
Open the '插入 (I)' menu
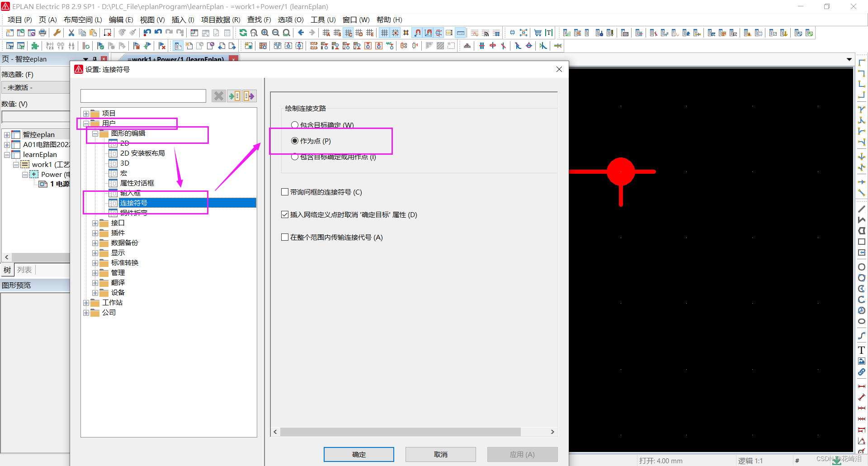click(x=183, y=19)
